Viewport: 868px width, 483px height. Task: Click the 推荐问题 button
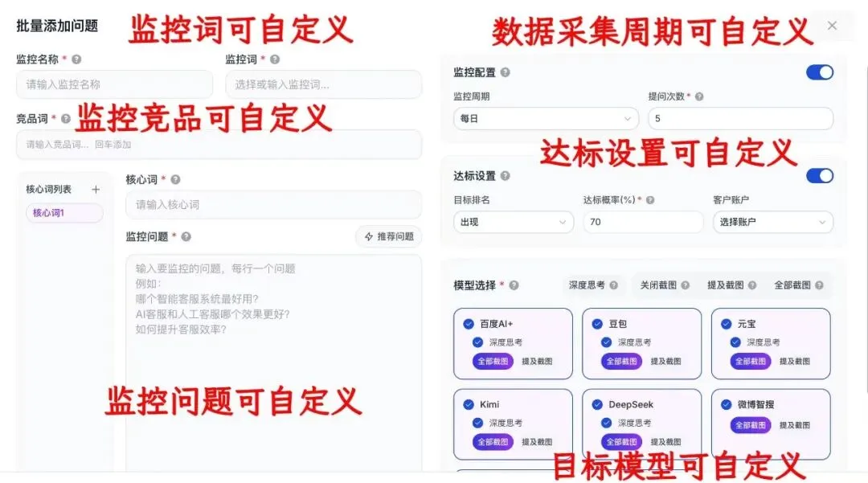click(x=389, y=237)
